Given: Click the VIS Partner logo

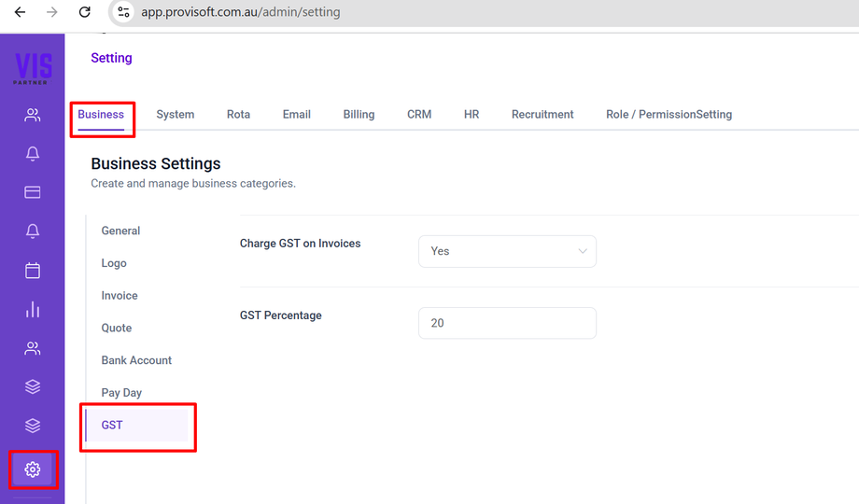Looking at the screenshot, I should tap(33, 69).
